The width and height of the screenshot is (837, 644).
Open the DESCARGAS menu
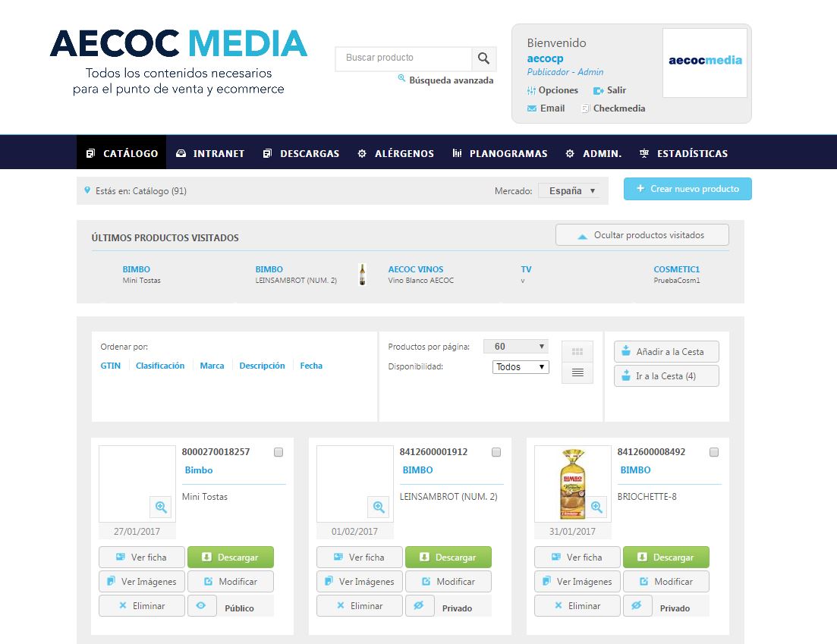tap(301, 153)
